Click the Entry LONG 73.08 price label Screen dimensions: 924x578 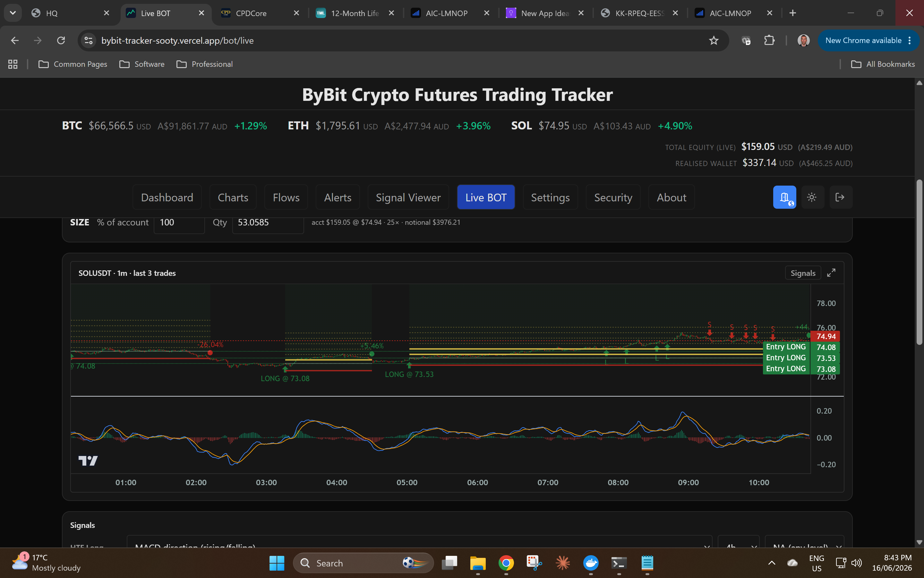point(801,369)
